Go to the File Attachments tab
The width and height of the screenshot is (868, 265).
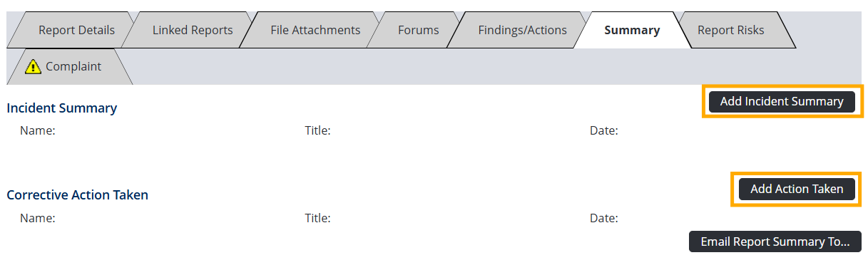pos(315,30)
